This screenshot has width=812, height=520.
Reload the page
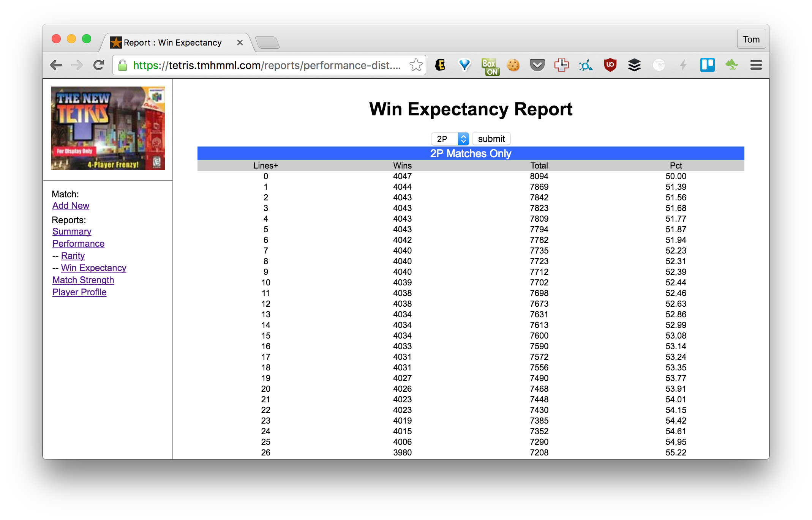(99, 65)
